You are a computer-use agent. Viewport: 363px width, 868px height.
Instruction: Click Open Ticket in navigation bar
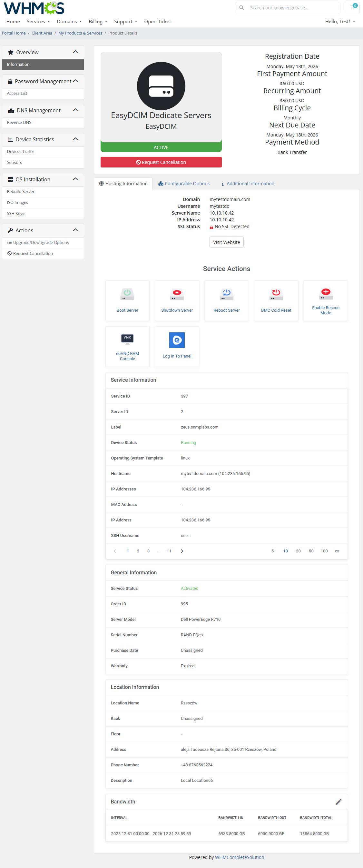[x=158, y=21]
